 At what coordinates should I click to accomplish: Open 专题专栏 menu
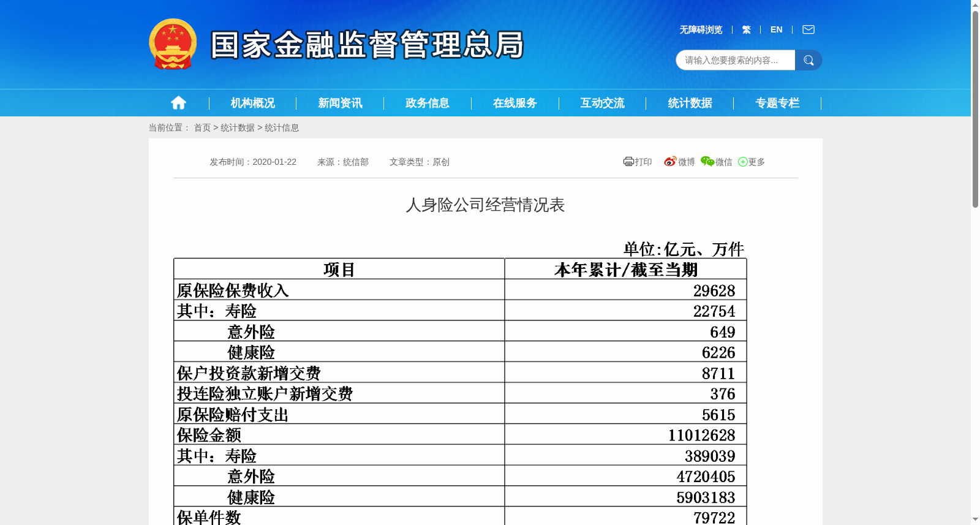(778, 103)
